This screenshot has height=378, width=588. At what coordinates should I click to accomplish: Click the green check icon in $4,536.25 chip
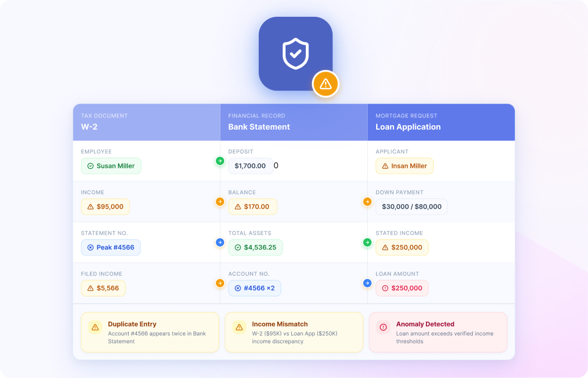click(238, 248)
